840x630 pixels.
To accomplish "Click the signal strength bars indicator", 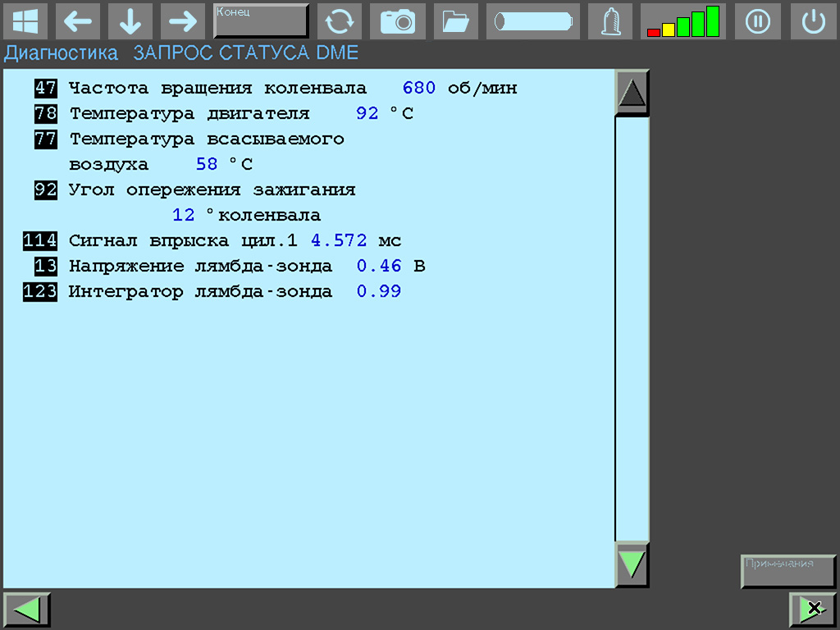I will (x=682, y=21).
